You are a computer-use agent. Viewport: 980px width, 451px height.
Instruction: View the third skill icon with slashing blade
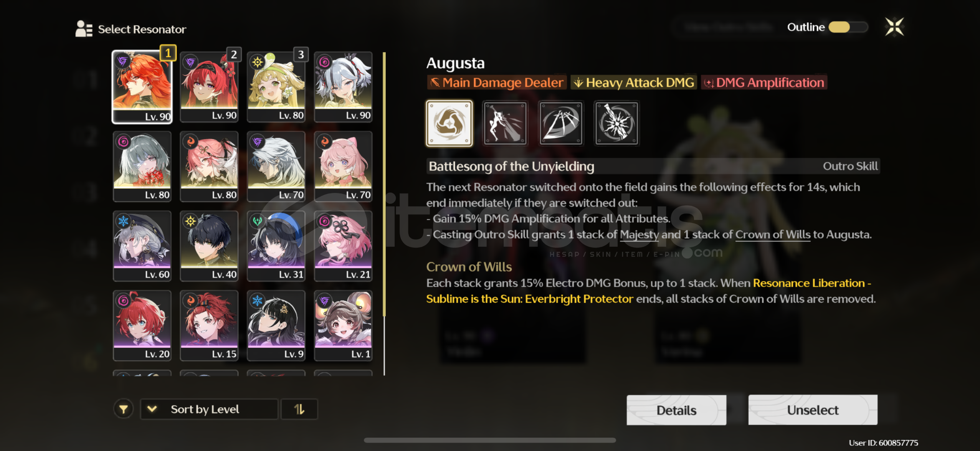coord(561,123)
